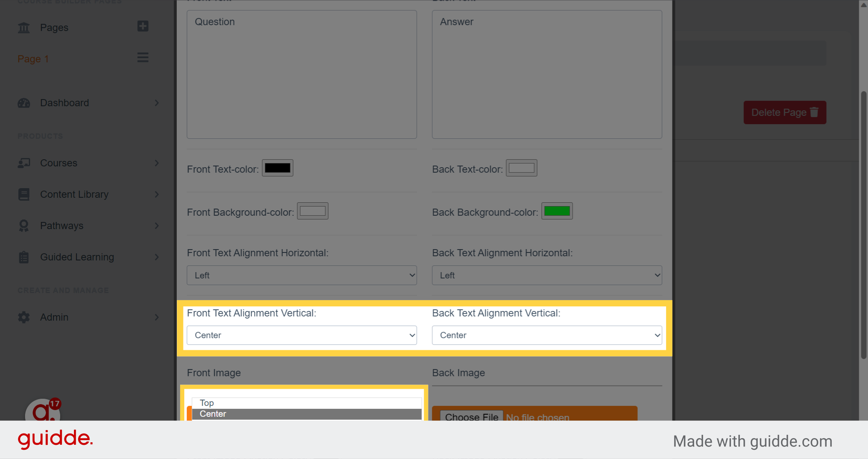The image size is (868, 459).
Task: Open Front Text Alignment Vertical dropdown
Action: [302, 335]
